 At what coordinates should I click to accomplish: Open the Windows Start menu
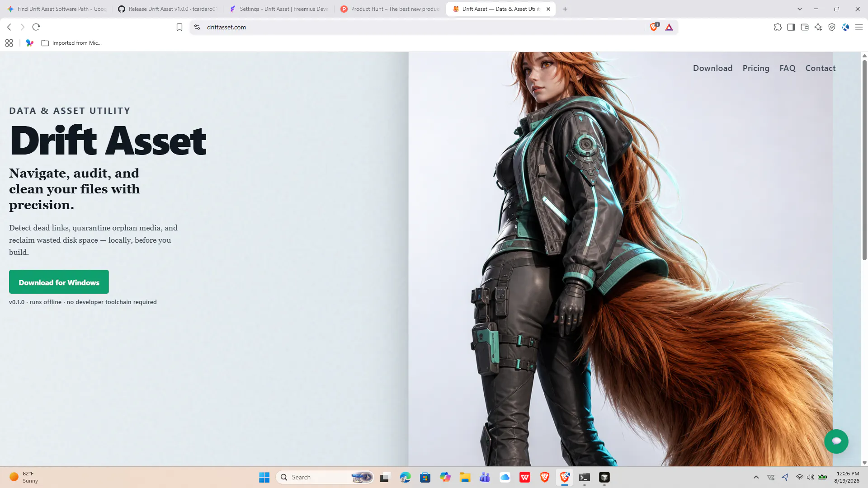(x=264, y=477)
